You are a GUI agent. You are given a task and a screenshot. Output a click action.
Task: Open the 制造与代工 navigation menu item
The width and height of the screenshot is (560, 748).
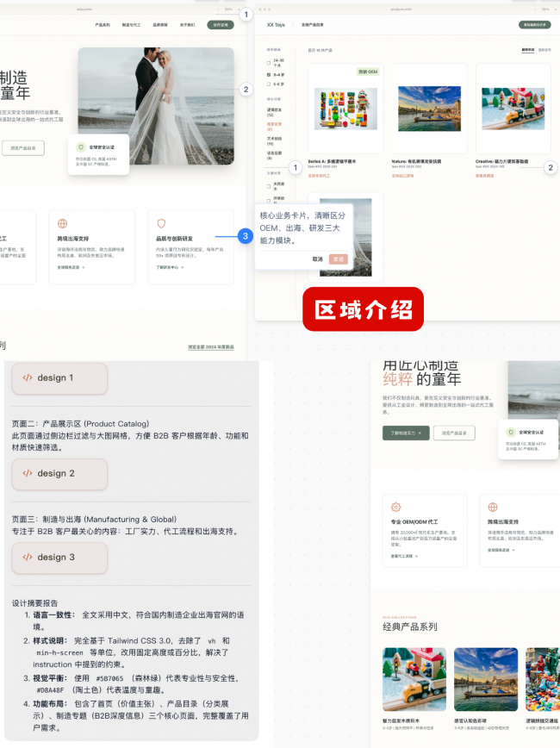(x=131, y=25)
